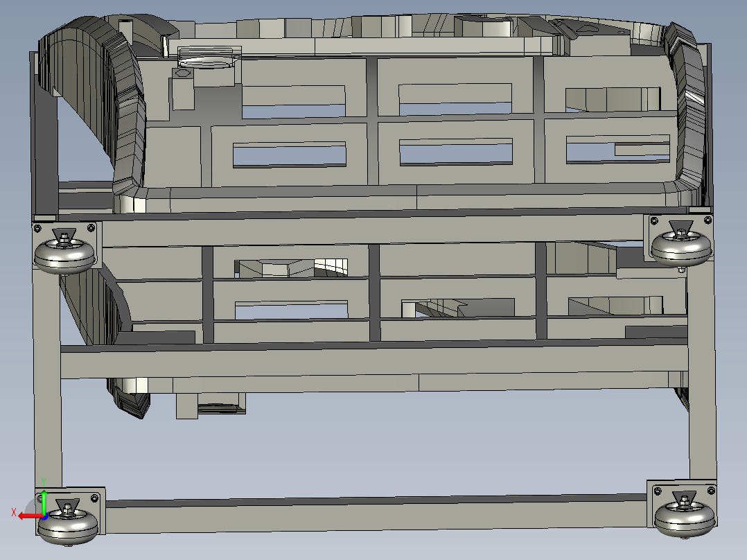Click the red X axis arrow of the triad
This screenshot has height=560, width=747.
pyautogui.click(x=30, y=516)
